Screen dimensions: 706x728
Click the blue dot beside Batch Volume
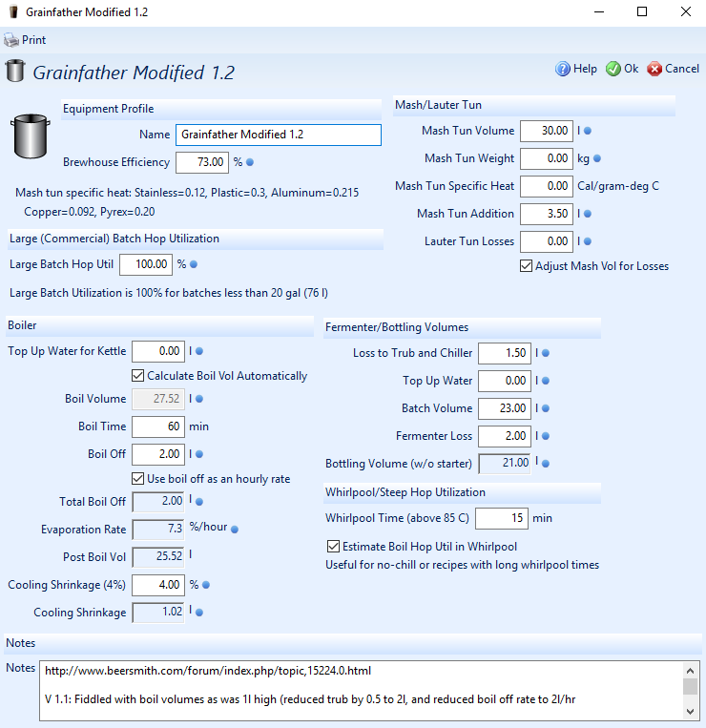(546, 408)
